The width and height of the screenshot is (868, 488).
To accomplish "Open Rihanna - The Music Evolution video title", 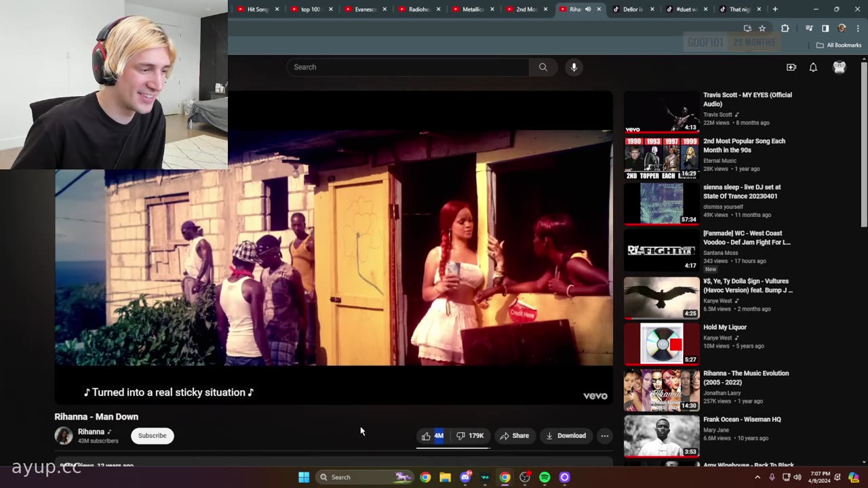I will point(746,378).
